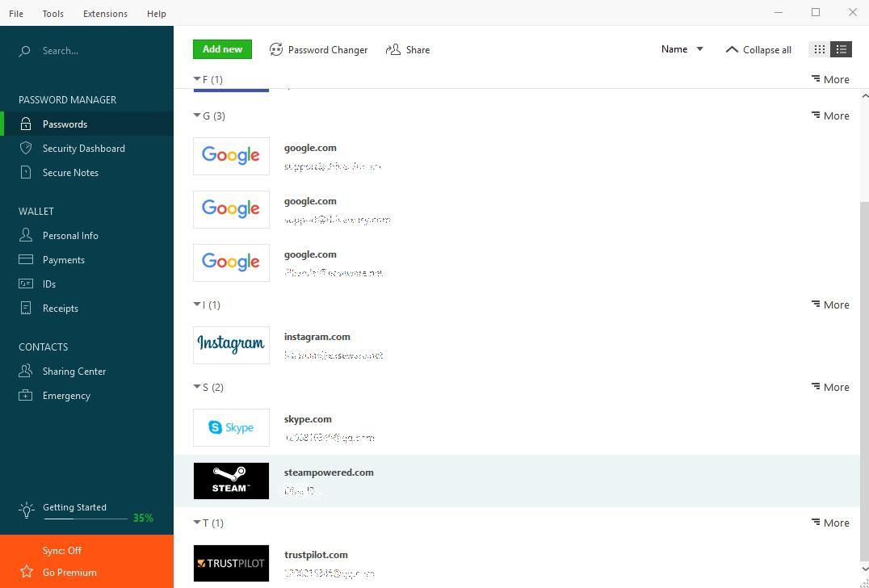Open Secure Notes from the sidebar
Screen dimensions: 869x588
70,173
